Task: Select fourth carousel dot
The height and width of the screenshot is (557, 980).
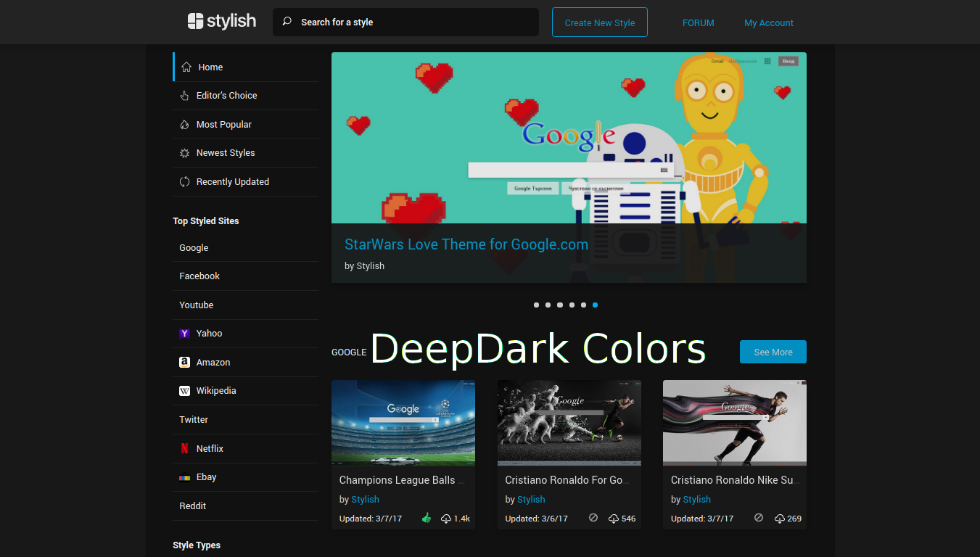Action: click(x=572, y=305)
